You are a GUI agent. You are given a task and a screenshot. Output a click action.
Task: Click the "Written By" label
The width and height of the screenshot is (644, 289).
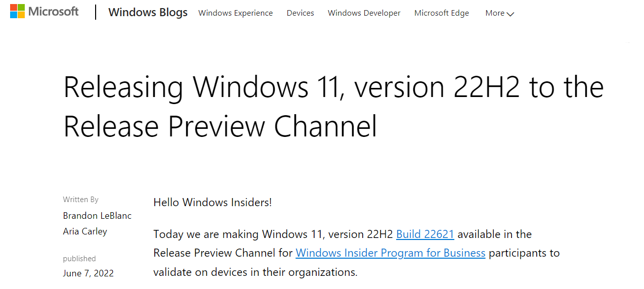pos(80,200)
